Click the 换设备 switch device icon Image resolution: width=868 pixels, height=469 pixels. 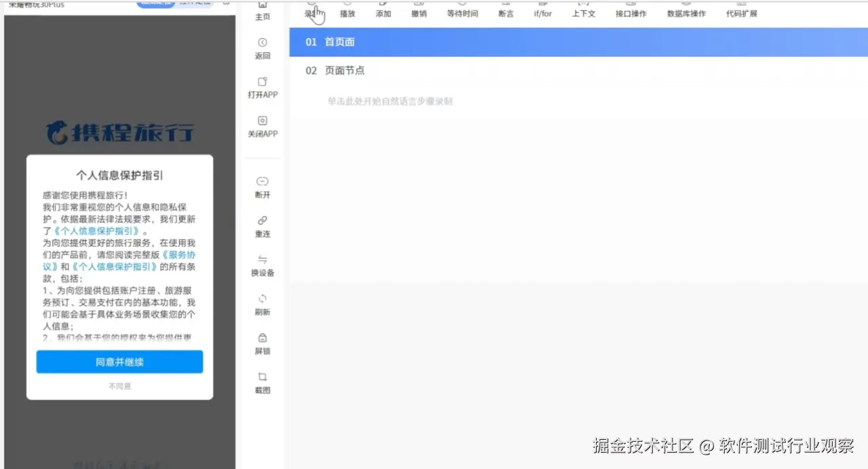point(262,260)
